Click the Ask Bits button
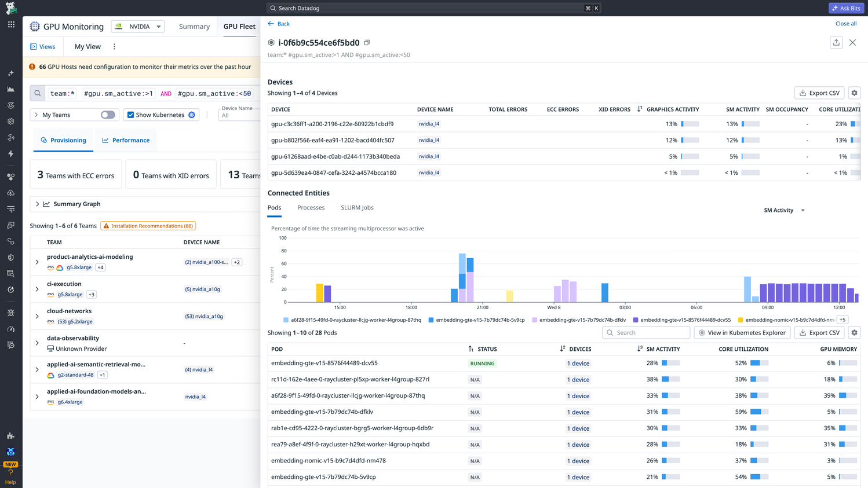Screen dimensions: 868x488 pos(846,8)
